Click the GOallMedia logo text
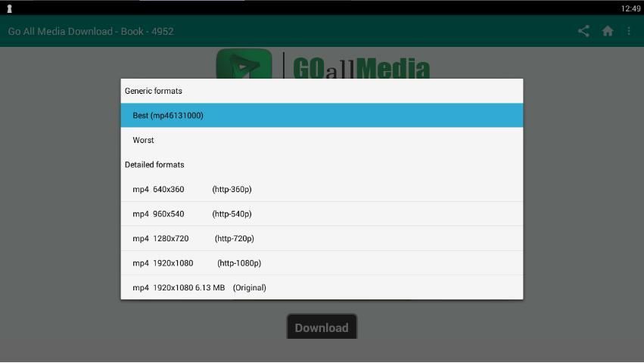644x363 pixels. (x=361, y=68)
